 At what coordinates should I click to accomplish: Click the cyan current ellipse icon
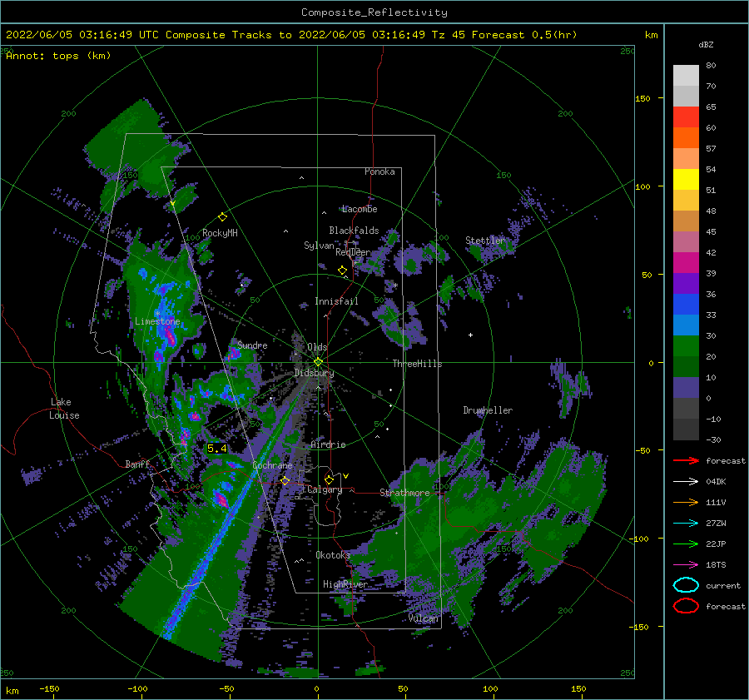point(686,585)
